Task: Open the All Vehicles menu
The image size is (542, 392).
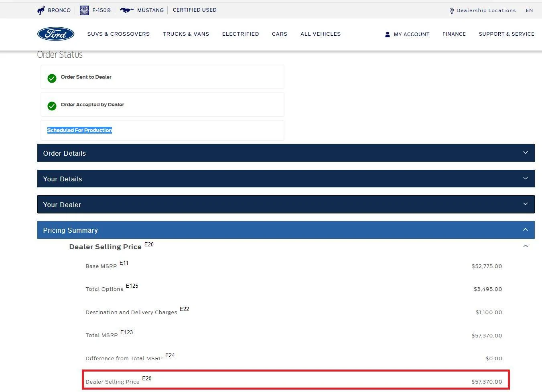Action: click(x=321, y=34)
